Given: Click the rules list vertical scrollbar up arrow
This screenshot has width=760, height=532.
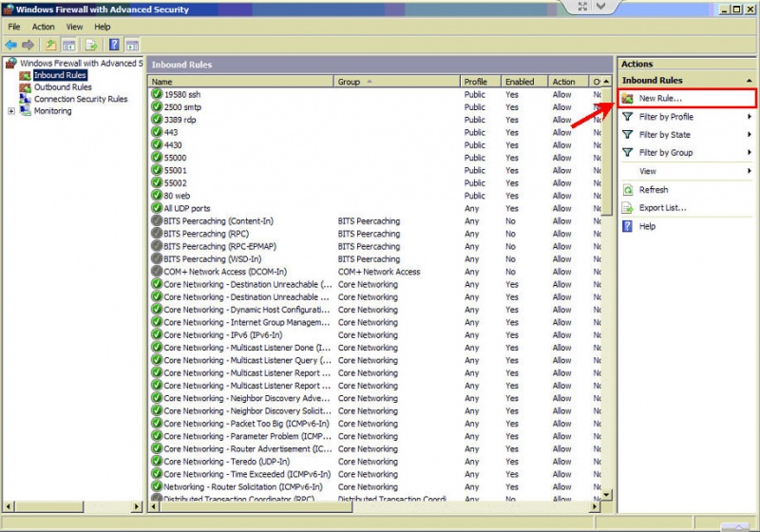Looking at the screenshot, I should click(x=606, y=82).
